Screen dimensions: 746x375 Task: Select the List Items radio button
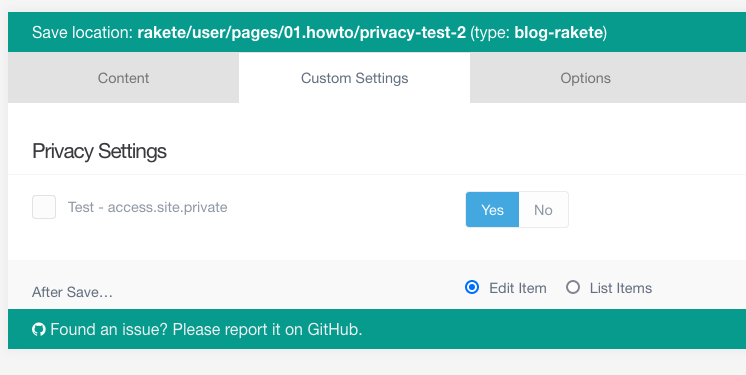[573, 287]
